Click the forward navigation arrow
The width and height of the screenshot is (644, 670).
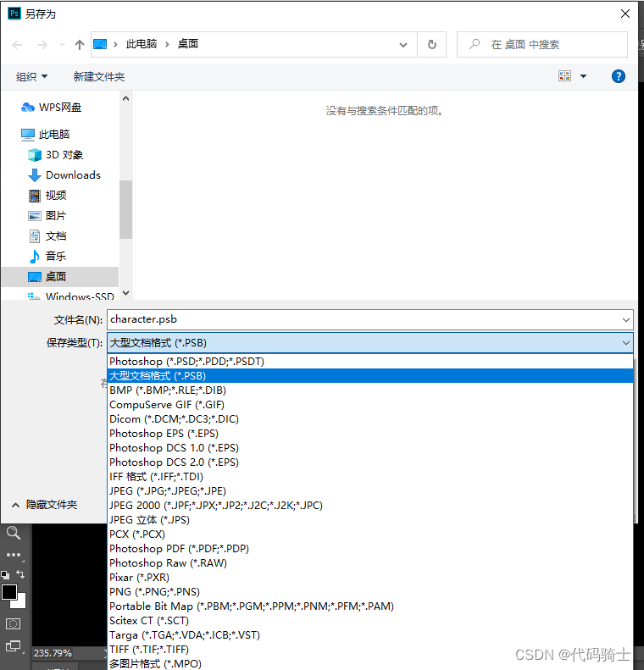pyautogui.click(x=42, y=44)
